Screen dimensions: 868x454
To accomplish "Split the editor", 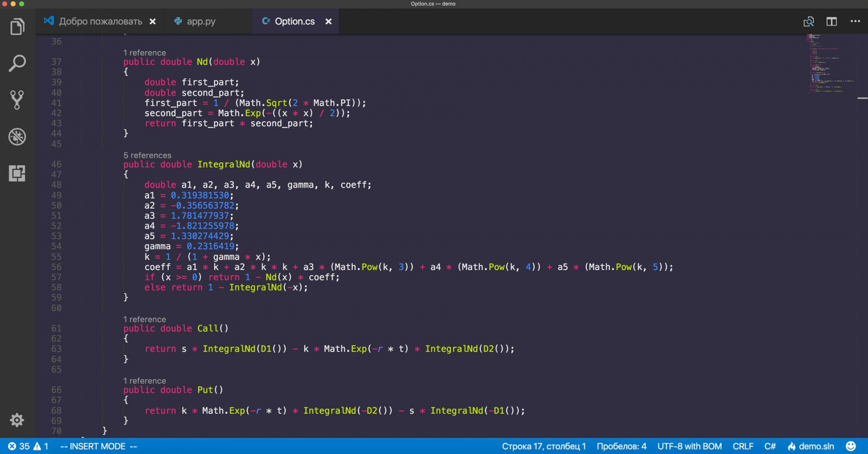I will (x=832, y=22).
